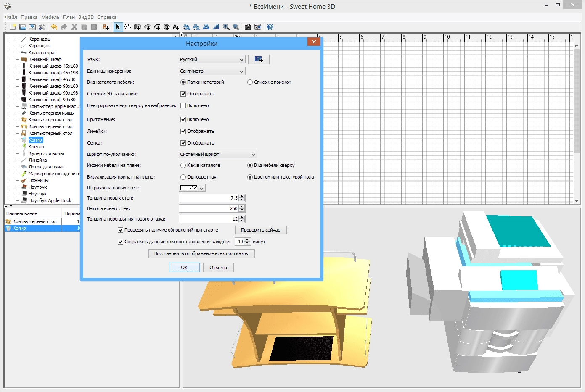Click the Undo arrow icon
This screenshot has width=585, height=392.
click(x=54, y=27)
